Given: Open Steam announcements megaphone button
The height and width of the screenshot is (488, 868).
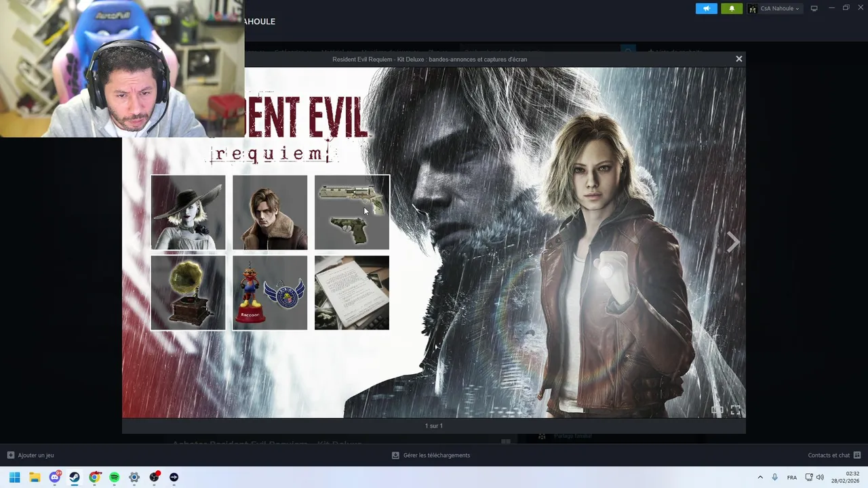Looking at the screenshot, I should click(x=706, y=9).
